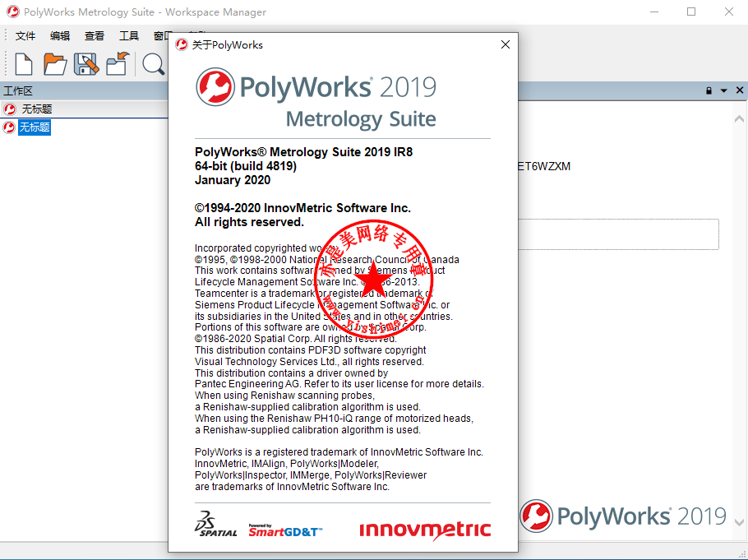The image size is (748, 560).
Task: Maximize the Workspace Manager window
Action: [691, 12]
